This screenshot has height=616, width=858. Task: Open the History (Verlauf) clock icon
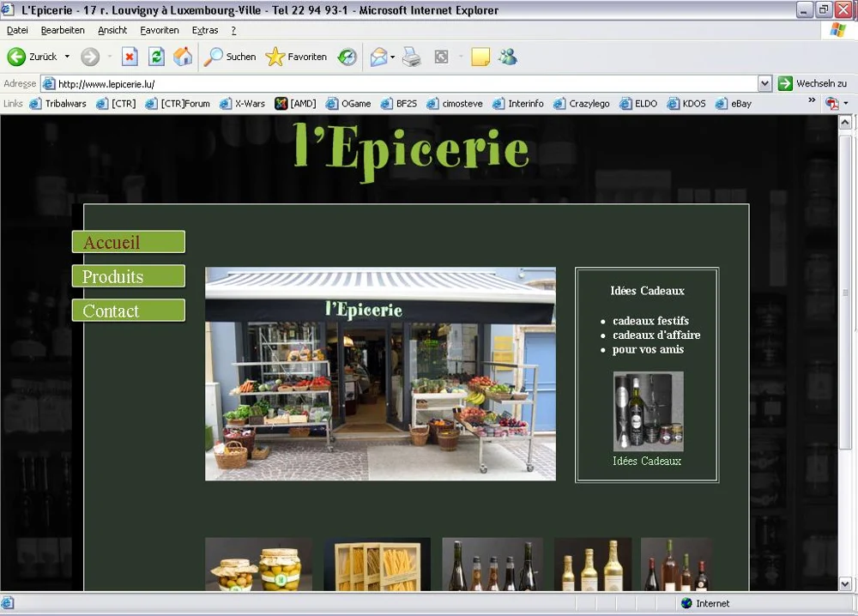click(x=347, y=57)
